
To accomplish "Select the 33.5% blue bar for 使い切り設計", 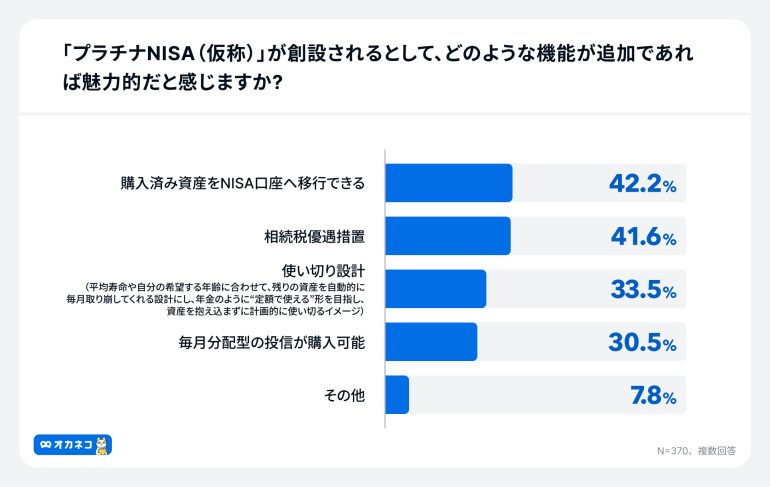I will tap(436, 289).
